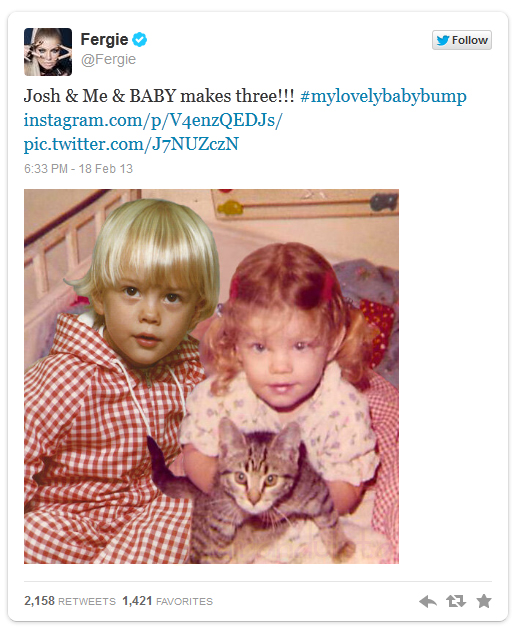View the 2,158 retweets count
The width and height of the screenshot is (523, 633).
click(70, 601)
